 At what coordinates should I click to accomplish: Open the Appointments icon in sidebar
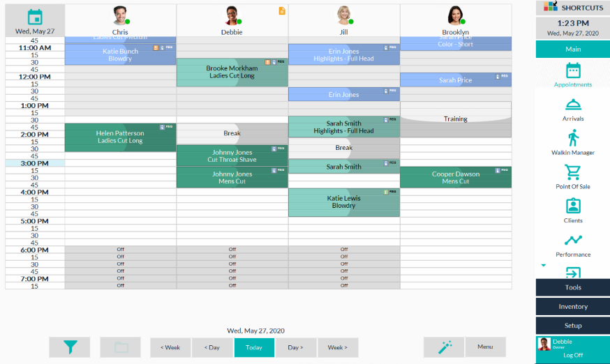click(573, 71)
